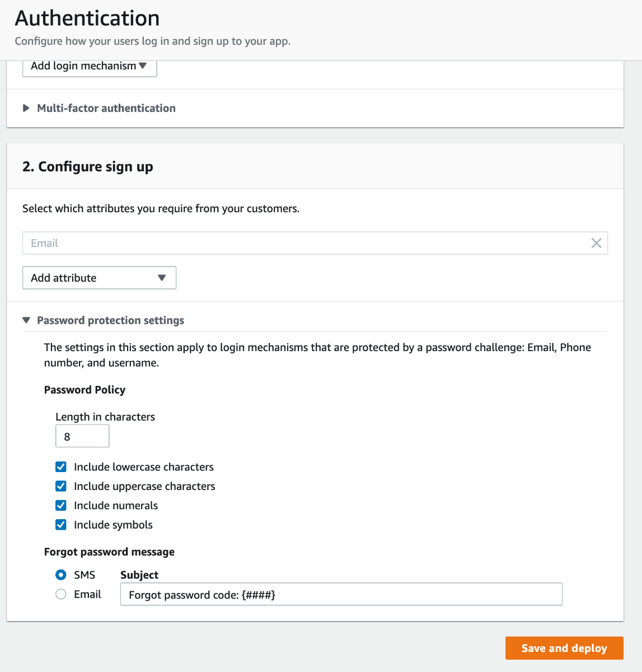Uncheck Include uppercase characters
Viewport: 642px width, 672px height.
[61, 486]
